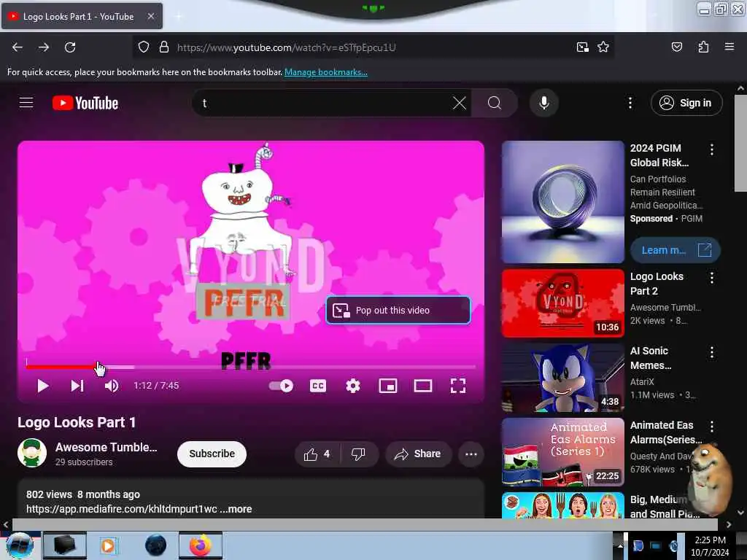Viewport: 747px width, 560px height.
Task: Open AI Sonic Memes video thumbnail
Action: pos(563,378)
